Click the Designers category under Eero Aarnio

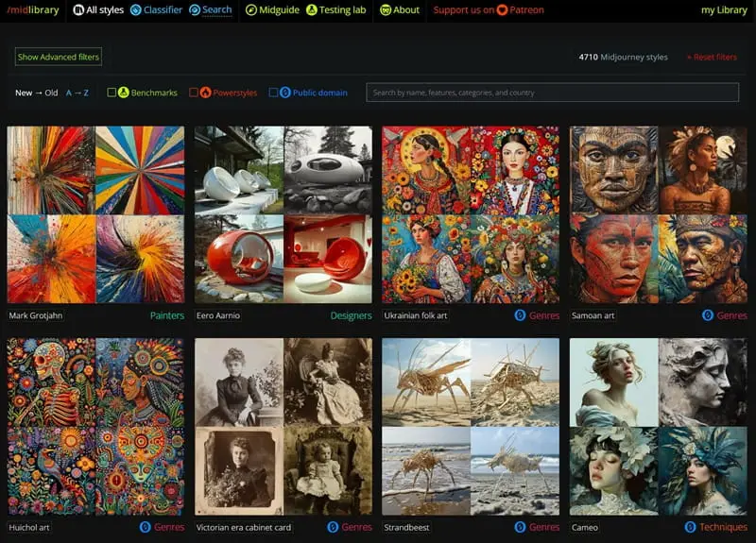(x=351, y=315)
